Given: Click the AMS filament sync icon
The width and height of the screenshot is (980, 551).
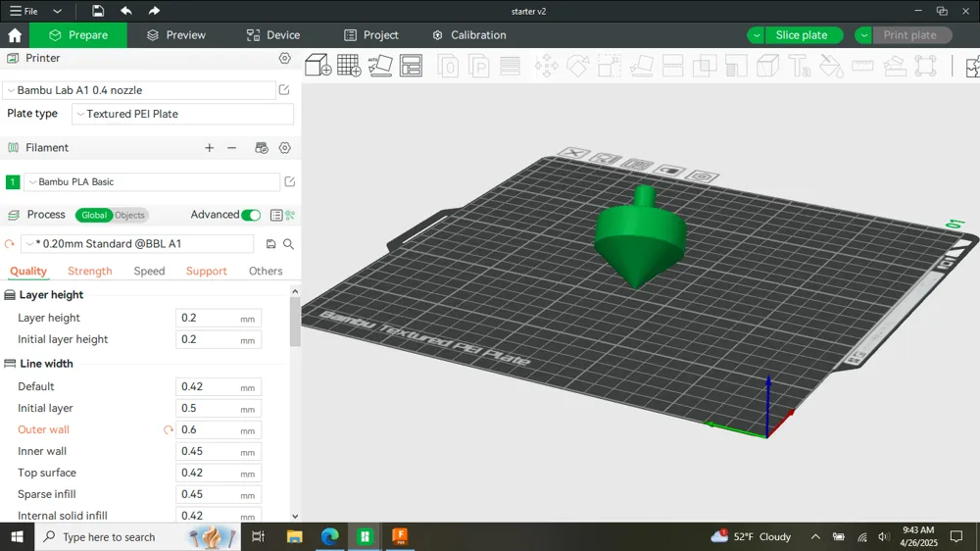Looking at the screenshot, I should pyautogui.click(x=262, y=148).
